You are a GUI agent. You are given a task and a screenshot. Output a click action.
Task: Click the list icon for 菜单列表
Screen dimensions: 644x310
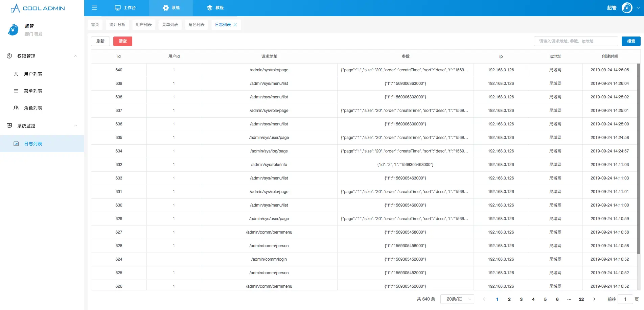[x=16, y=91]
